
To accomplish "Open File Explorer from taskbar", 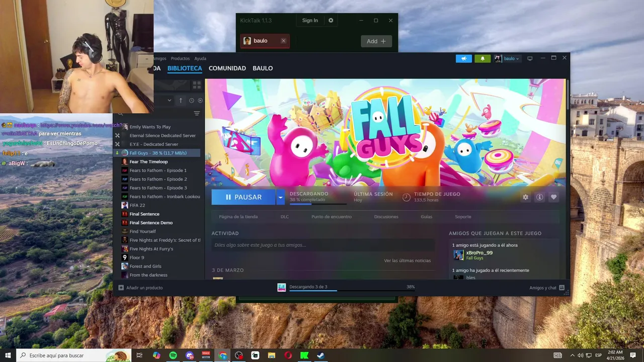I will pyautogui.click(x=272, y=355).
